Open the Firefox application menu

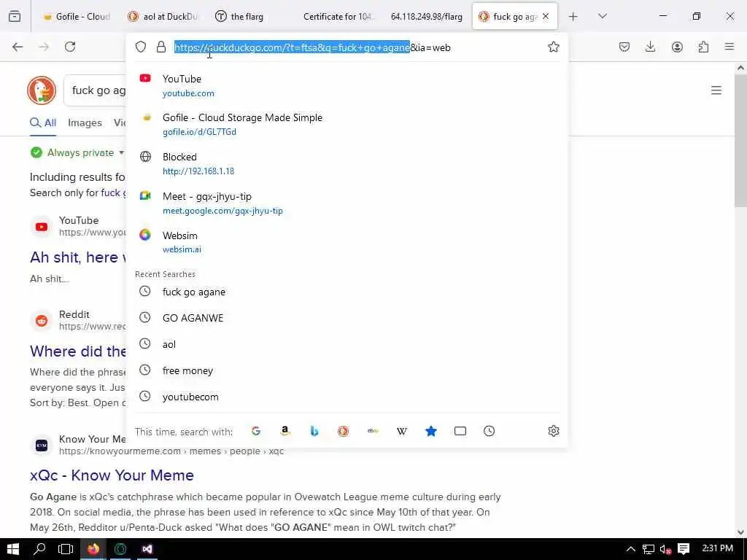729,47
